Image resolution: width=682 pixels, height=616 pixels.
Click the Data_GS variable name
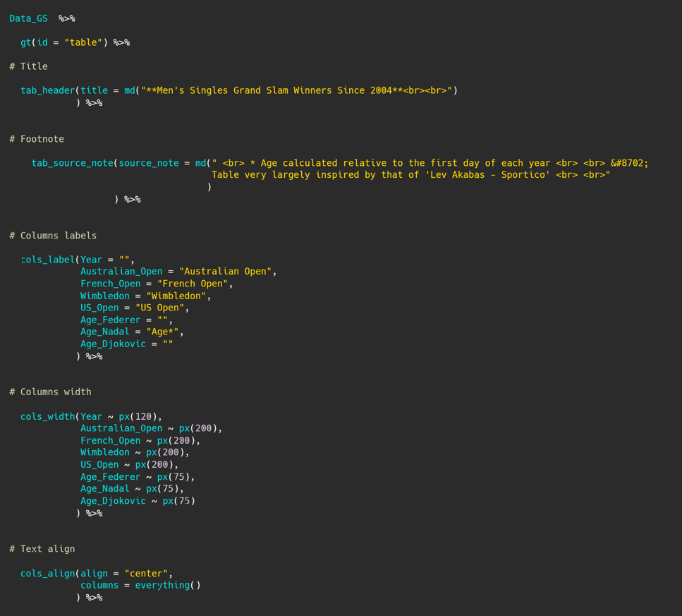[x=28, y=19]
